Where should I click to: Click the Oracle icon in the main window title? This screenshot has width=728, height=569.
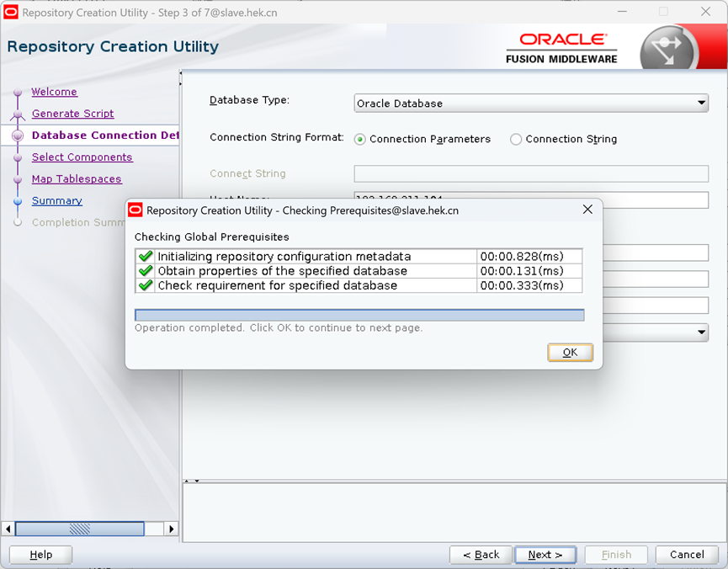pos(11,12)
